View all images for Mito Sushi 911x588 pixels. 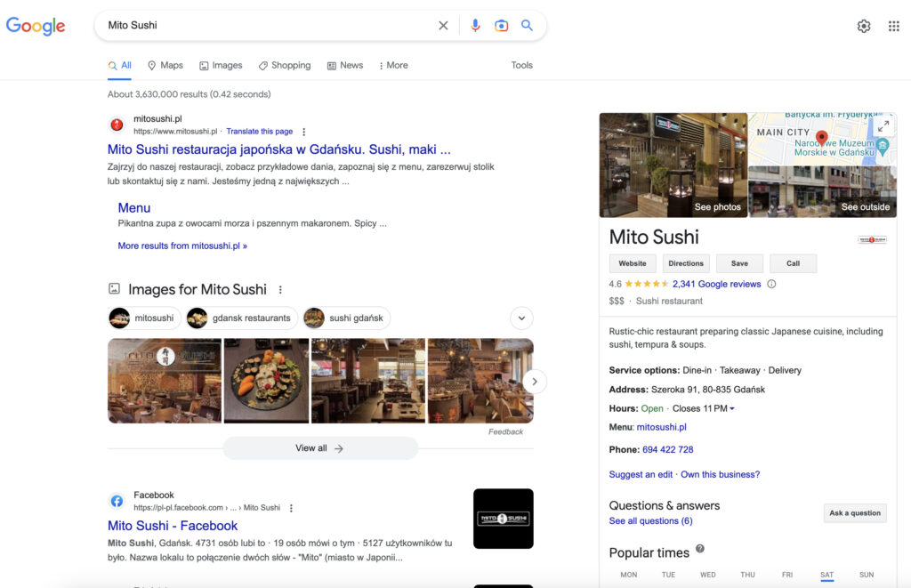(x=320, y=448)
